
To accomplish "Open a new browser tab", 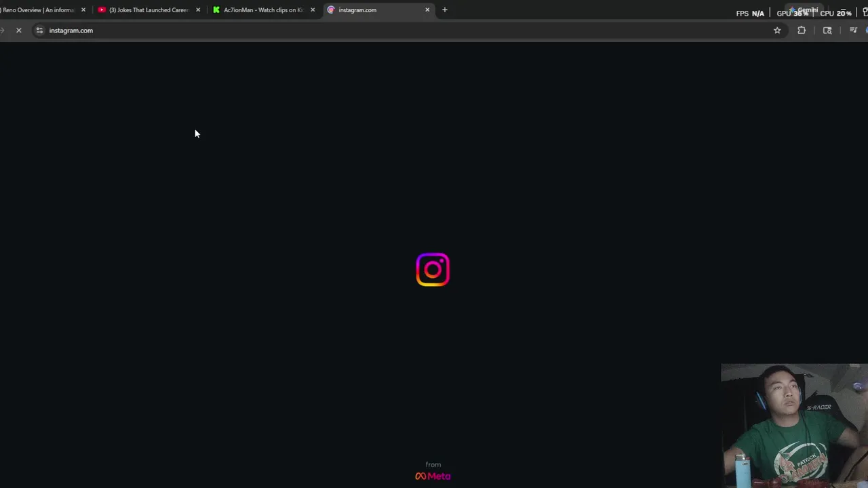I will point(445,10).
